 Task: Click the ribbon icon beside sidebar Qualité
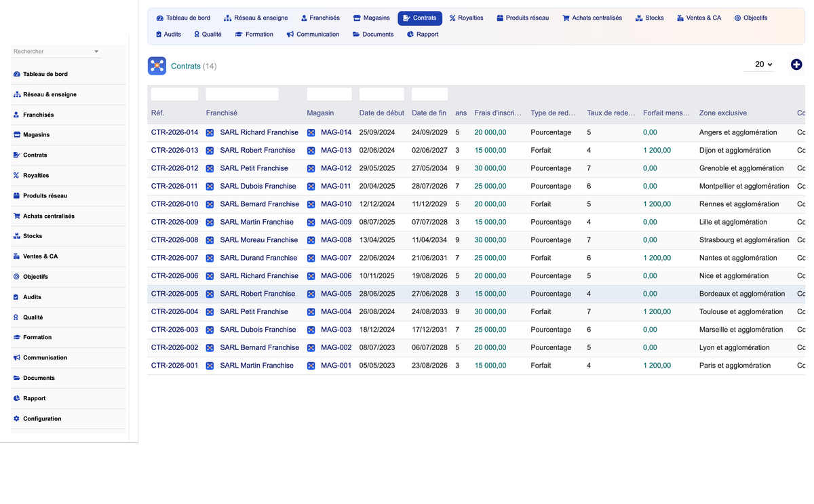coord(16,317)
